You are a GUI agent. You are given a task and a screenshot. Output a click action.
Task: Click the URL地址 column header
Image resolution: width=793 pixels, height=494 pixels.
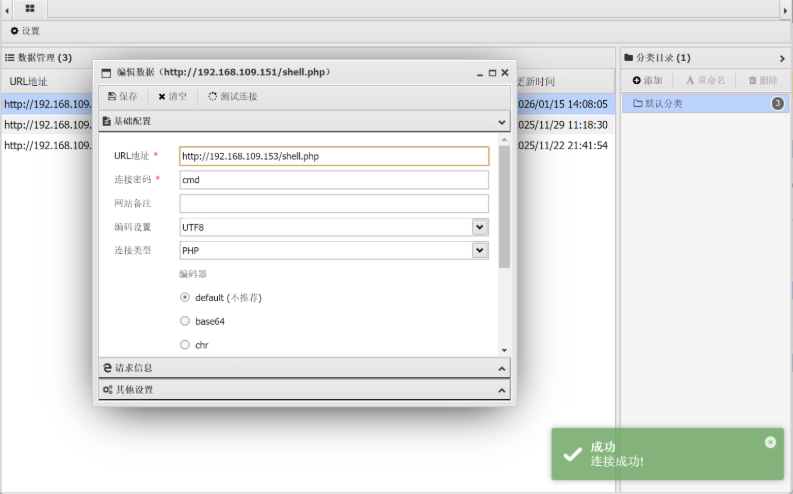click(x=28, y=82)
